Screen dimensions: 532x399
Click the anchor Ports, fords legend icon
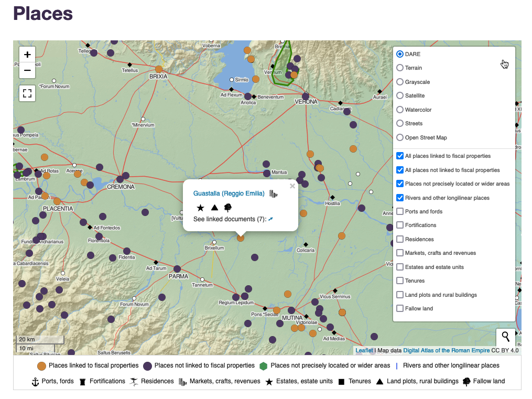tap(35, 382)
